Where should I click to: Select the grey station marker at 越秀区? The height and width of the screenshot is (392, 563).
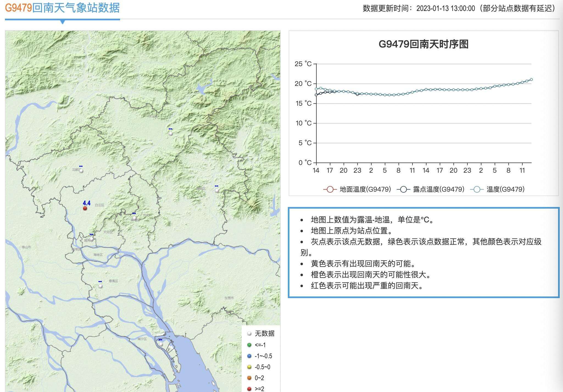click(x=92, y=239)
